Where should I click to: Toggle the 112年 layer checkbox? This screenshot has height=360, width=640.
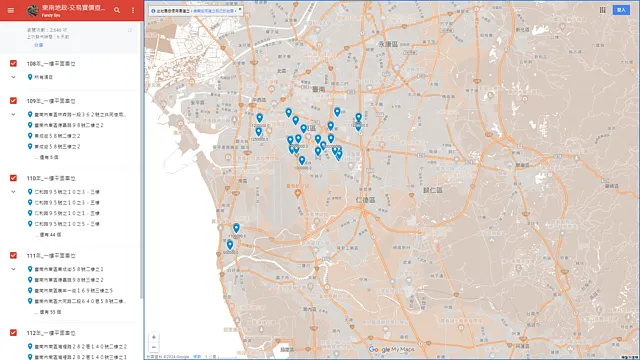click(x=13, y=333)
